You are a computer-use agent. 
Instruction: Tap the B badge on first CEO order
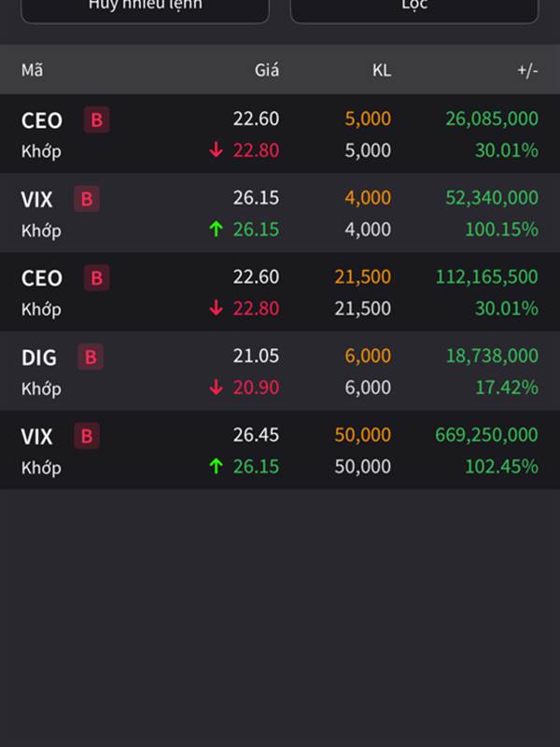click(97, 120)
